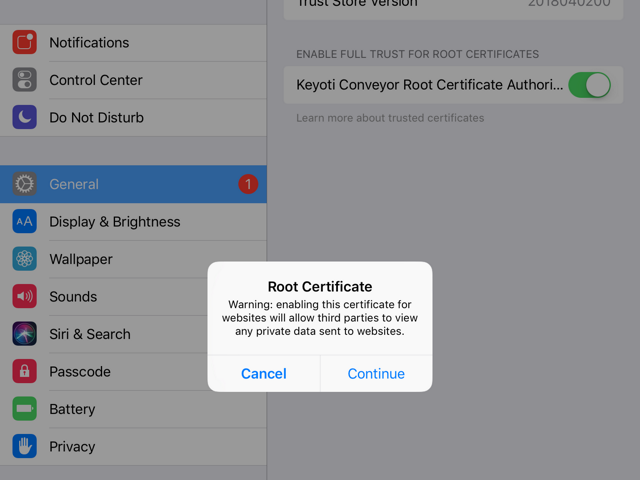The width and height of the screenshot is (640, 480).
Task: Tap the red badge on General
Action: tap(248, 184)
